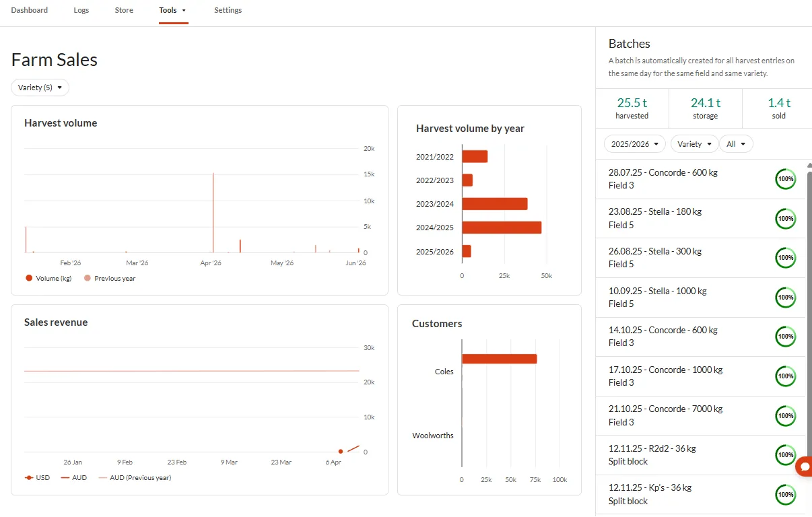Viewport: 812px width, 517px height.
Task: Click the Farm Sales heading
Action: pos(55,60)
